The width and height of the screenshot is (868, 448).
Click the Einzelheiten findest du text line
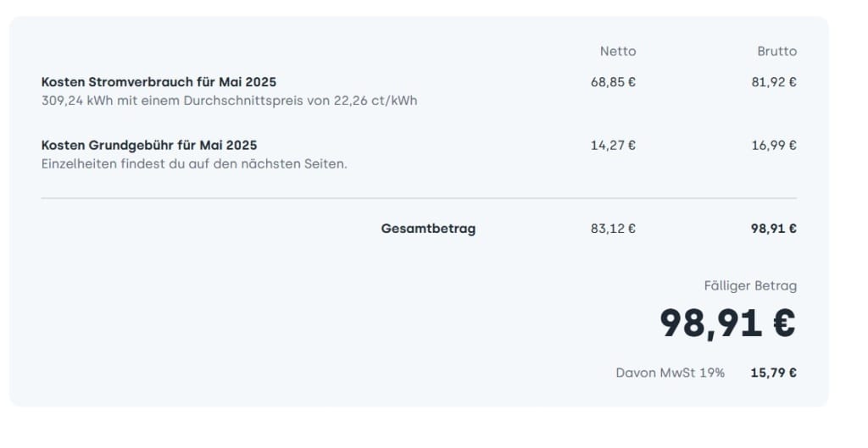(x=194, y=163)
